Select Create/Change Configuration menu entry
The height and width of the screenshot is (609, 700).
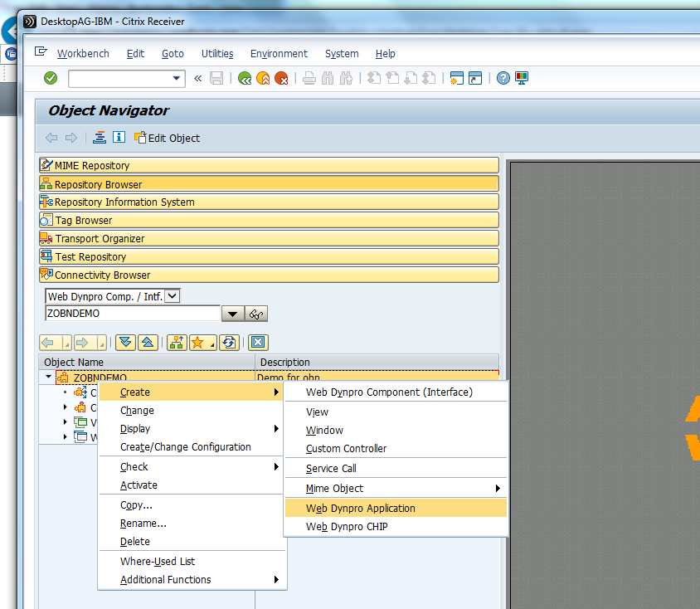191,447
